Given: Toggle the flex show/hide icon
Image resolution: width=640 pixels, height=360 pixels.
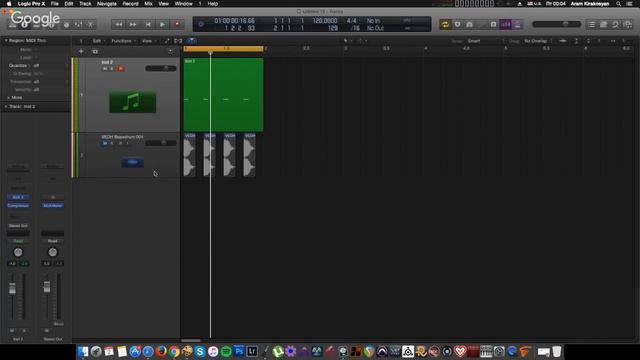Looking at the screenshot, I should (x=178, y=41).
